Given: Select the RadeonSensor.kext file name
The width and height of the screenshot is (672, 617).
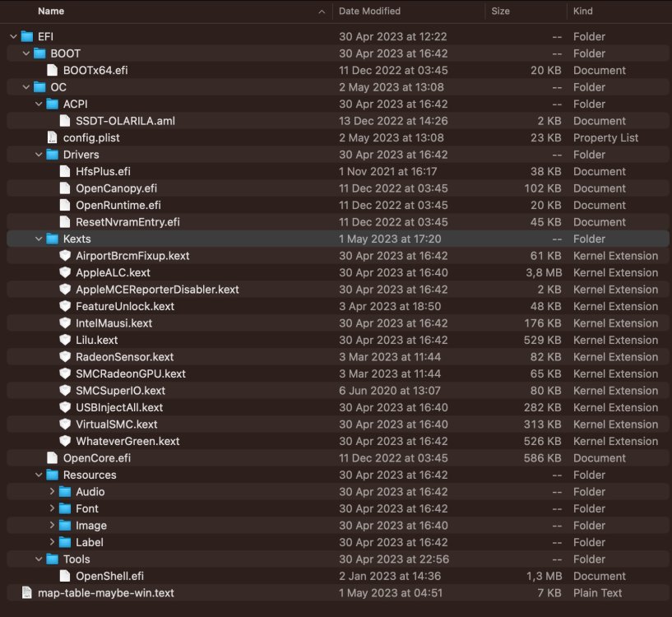Looking at the screenshot, I should pyautogui.click(x=125, y=357).
